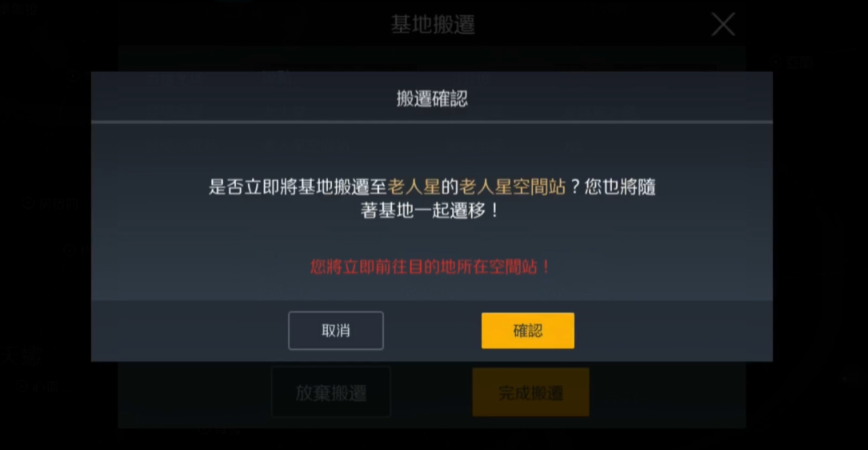The width and height of the screenshot is (868, 450).
Task: Click the empty footer area between 取消 and 確認
Action: click(432, 331)
